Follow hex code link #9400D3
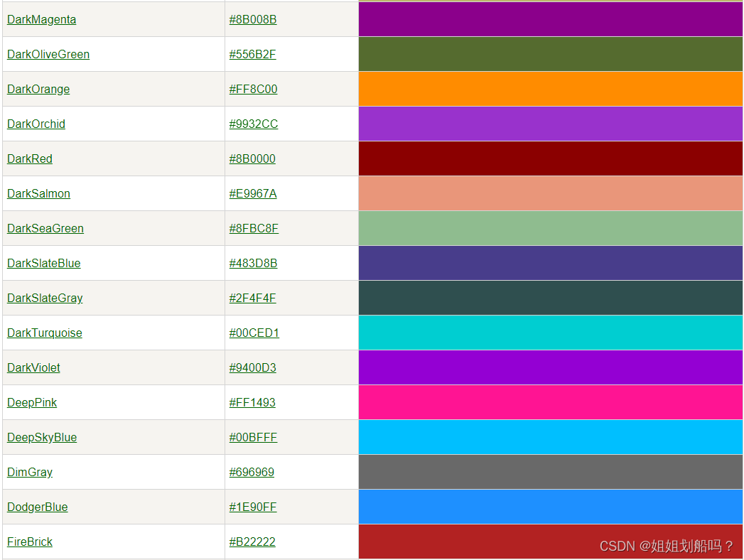The height and width of the screenshot is (560, 744). (252, 368)
